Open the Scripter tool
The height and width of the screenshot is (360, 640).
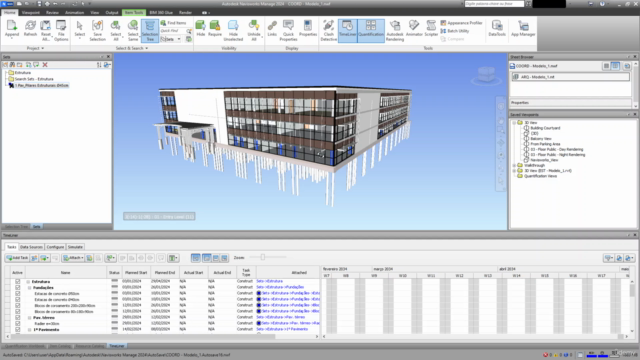click(431, 29)
